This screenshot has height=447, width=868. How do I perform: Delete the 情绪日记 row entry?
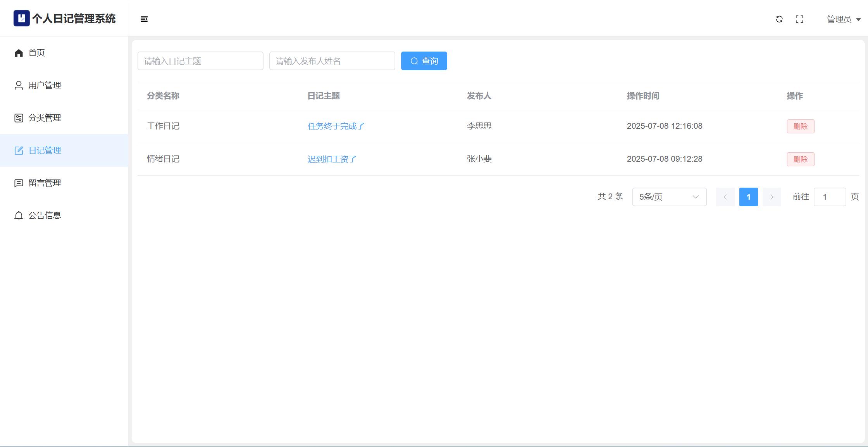click(x=800, y=159)
